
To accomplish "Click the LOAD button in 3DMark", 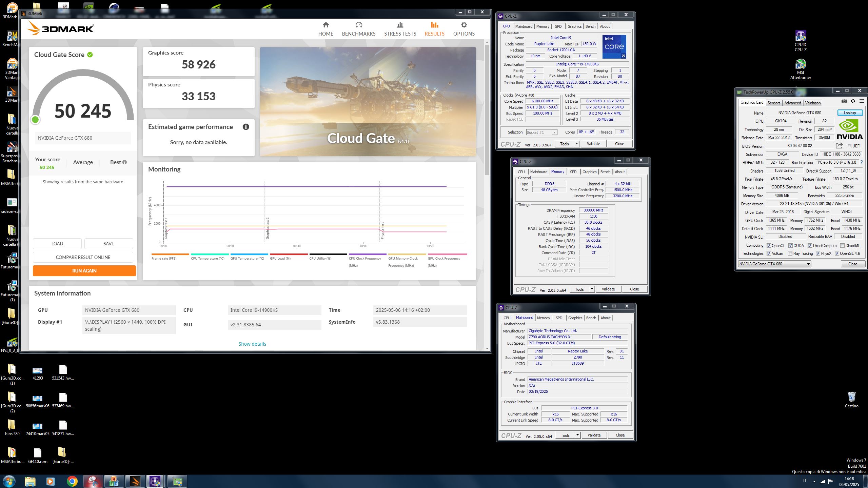I will [57, 244].
